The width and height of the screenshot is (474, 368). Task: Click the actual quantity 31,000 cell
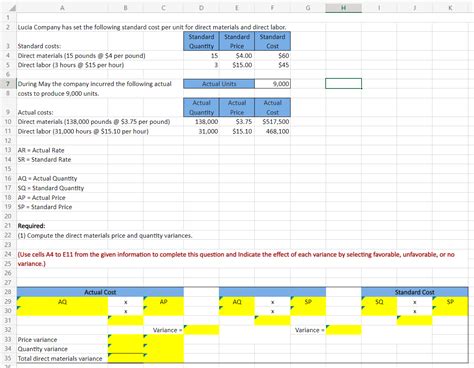tap(201, 131)
